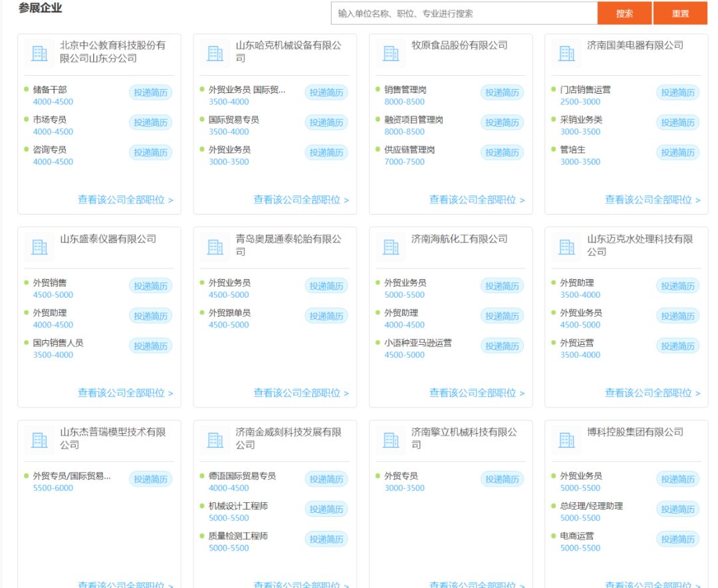The image size is (718, 588).
Task: Click 投递简历 for the 外贸专员 at 济南擎立机械
Action: coord(503,478)
